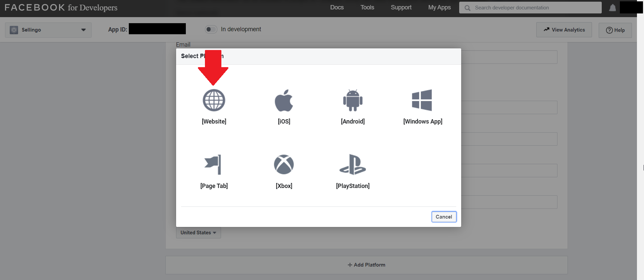644x280 pixels.
Task: Click the Add Platform button
Action: 366,265
